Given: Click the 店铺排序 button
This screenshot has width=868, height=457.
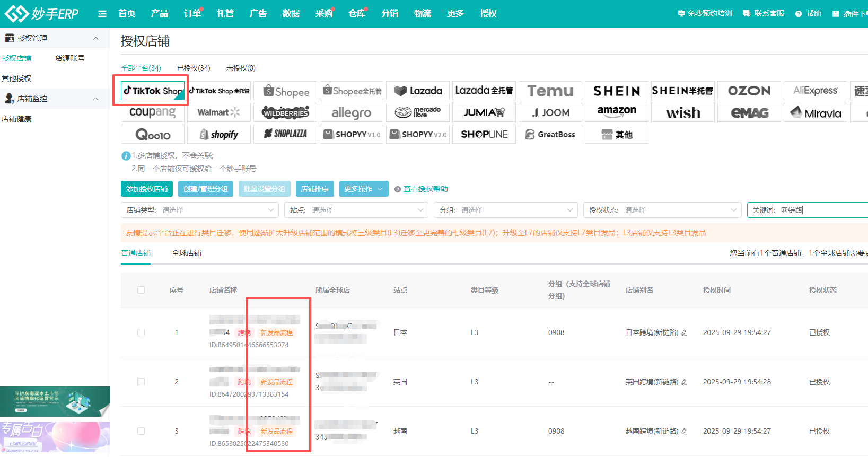Looking at the screenshot, I should (315, 189).
